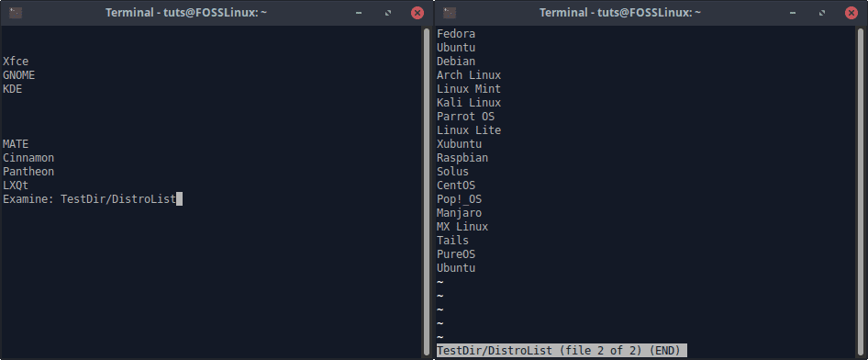Click the 'Raspbian' line
Image resolution: width=868 pixels, height=360 pixels.
462,158
